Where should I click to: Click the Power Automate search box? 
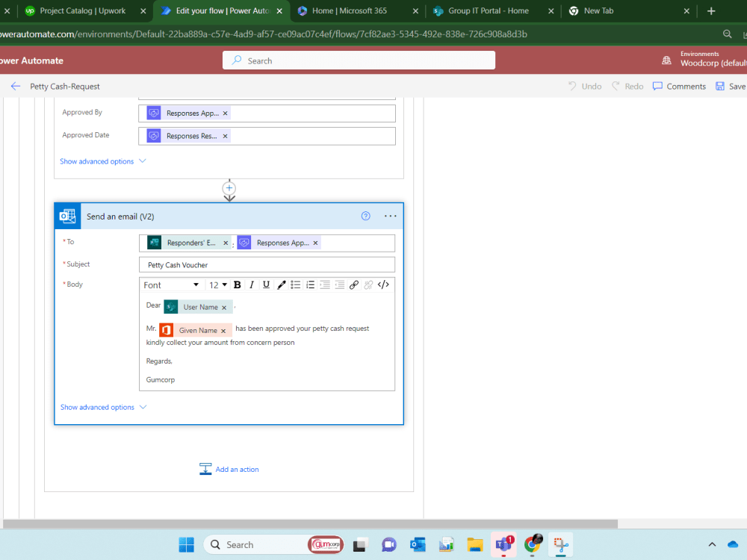pyautogui.click(x=359, y=60)
